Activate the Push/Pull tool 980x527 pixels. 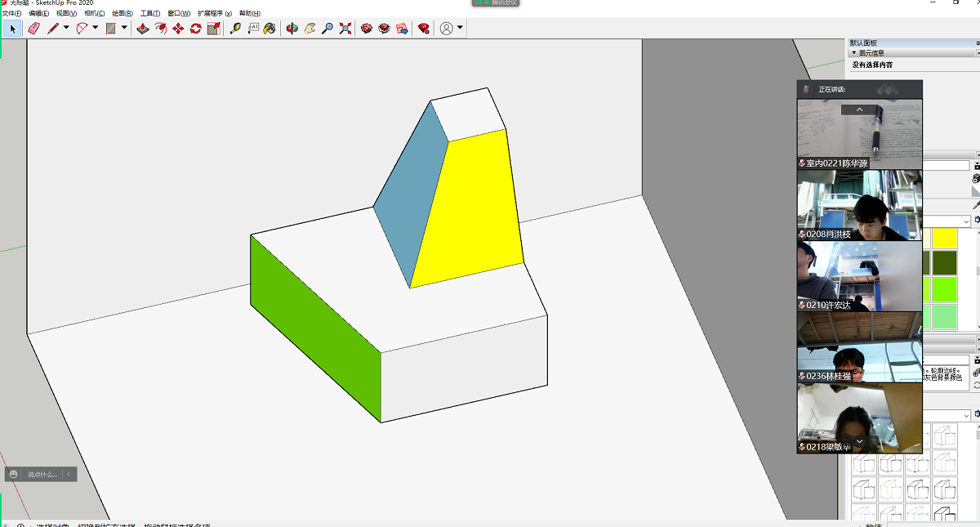click(142, 29)
